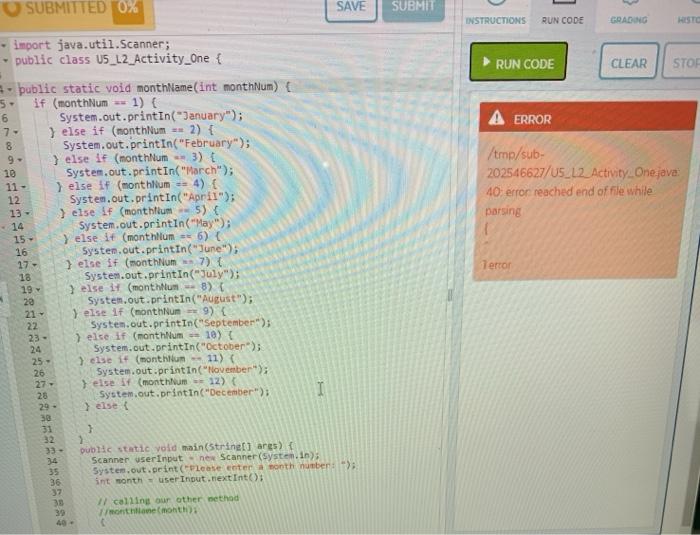Collapse the block at line 40
Viewport: 700px width, 535px height.
pyautogui.click(x=72, y=522)
